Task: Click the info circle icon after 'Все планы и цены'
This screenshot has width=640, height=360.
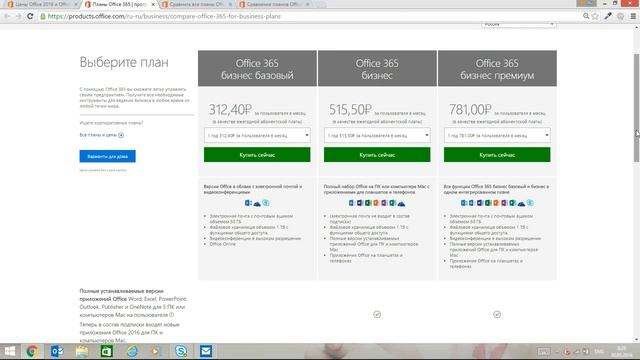Action: (121, 135)
